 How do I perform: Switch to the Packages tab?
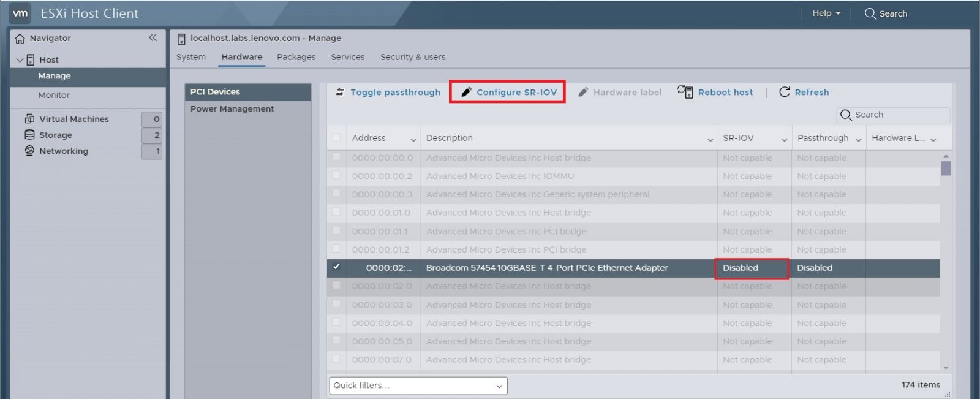(296, 57)
